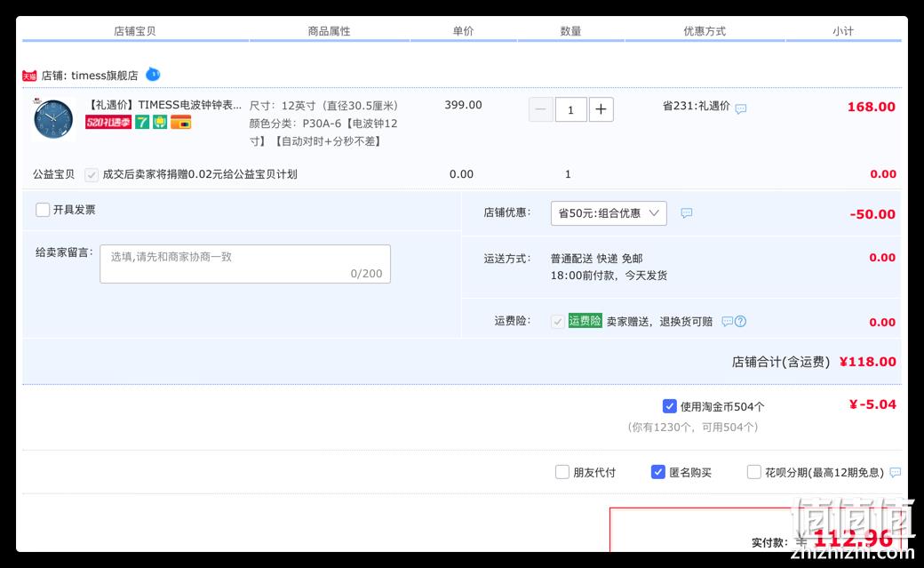Click the seller message text box
The height and width of the screenshot is (568, 924).
coord(245,264)
